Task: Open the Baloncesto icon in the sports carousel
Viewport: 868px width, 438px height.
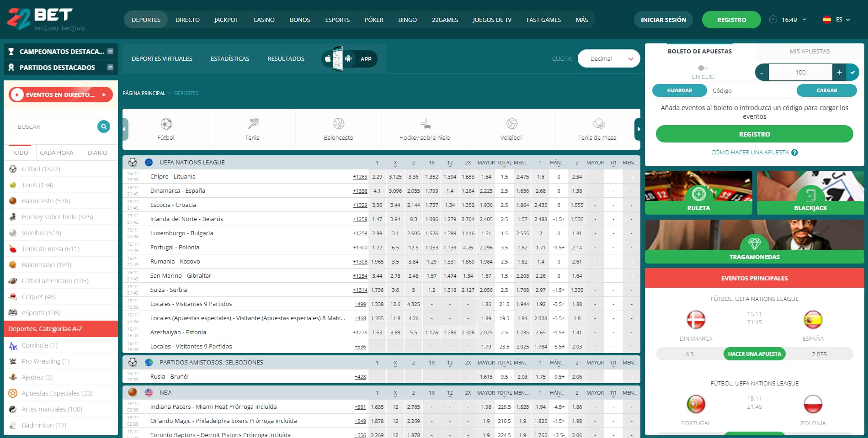Action: coord(338,124)
